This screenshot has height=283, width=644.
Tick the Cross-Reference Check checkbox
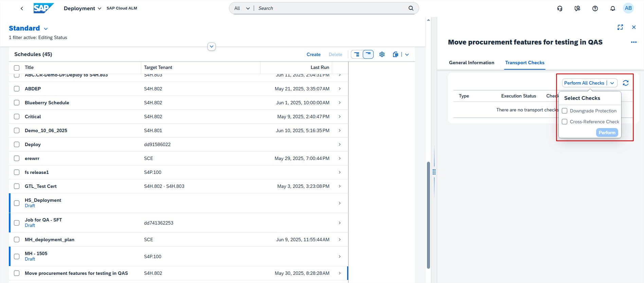click(565, 122)
